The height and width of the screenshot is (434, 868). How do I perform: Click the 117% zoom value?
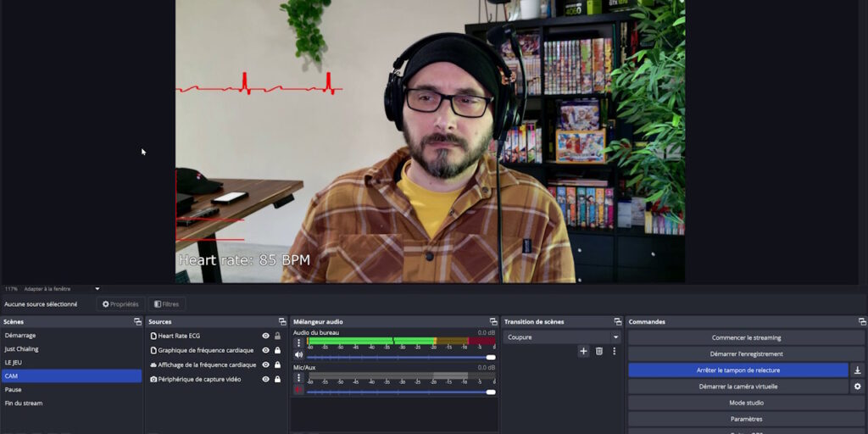[x=11, y=289]
